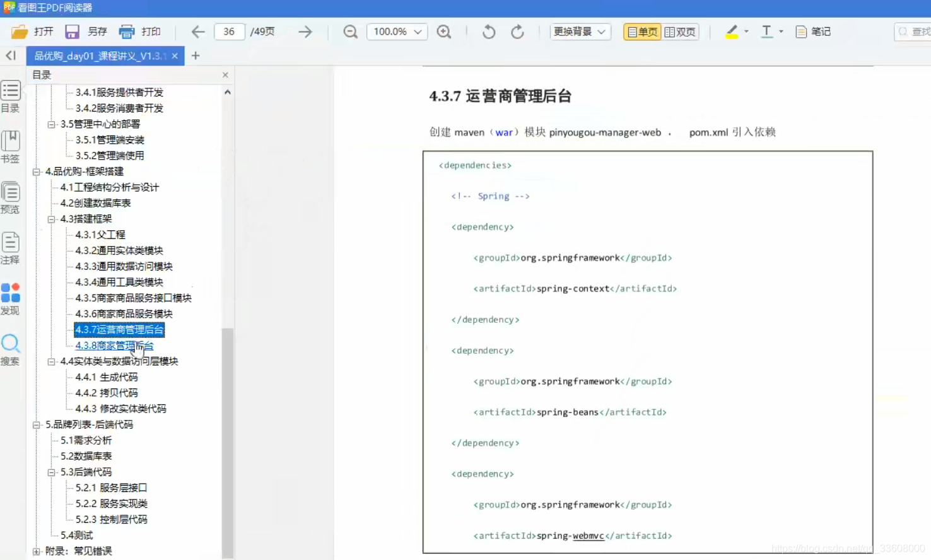Image resolution: width=931 pixels, height=560 pixels.
Task: Open text tool dropdown arrow
Action: pos(781,32)
